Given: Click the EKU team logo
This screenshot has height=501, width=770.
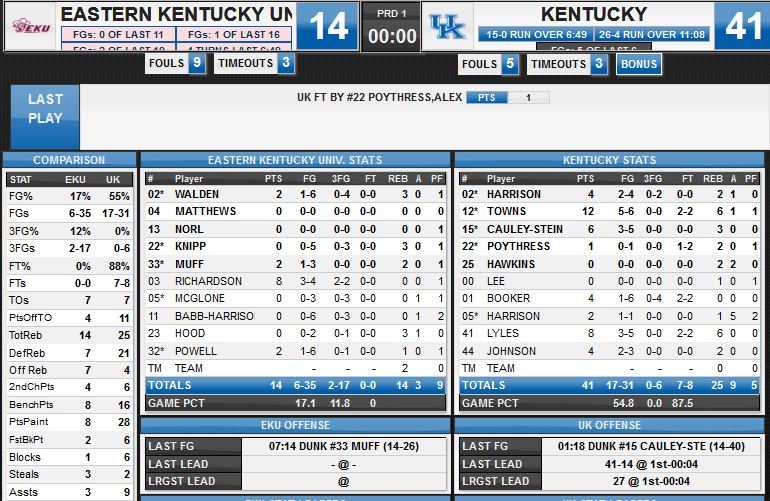Looking at the screenshot, I should click(31, 26).
